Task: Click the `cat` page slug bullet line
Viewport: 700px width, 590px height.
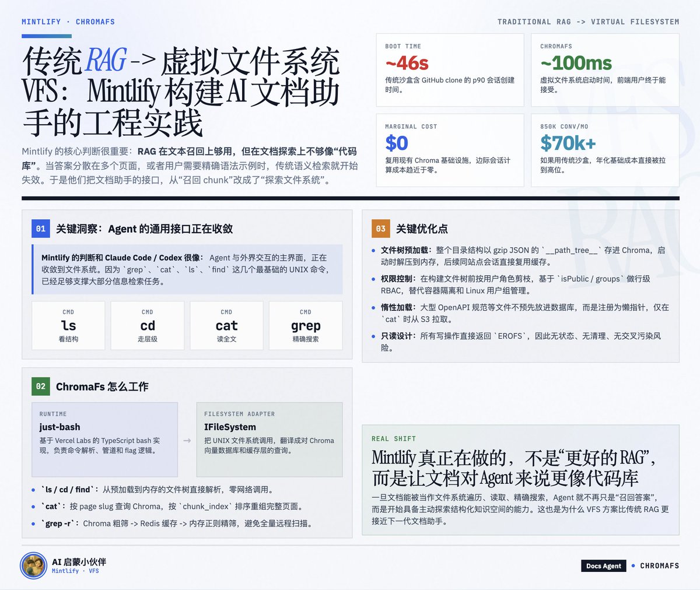Action: (x=167, y=506)
